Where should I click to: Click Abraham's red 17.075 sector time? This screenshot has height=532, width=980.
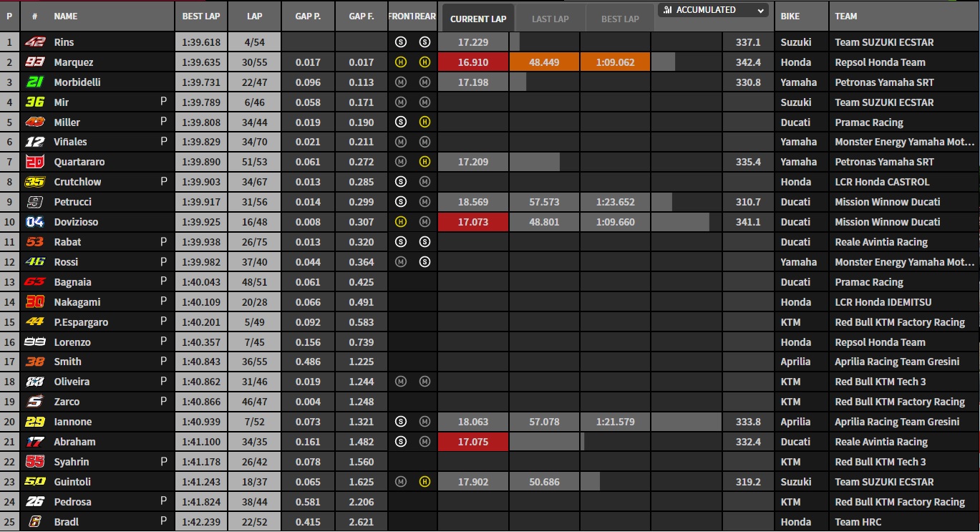(473, 442)
